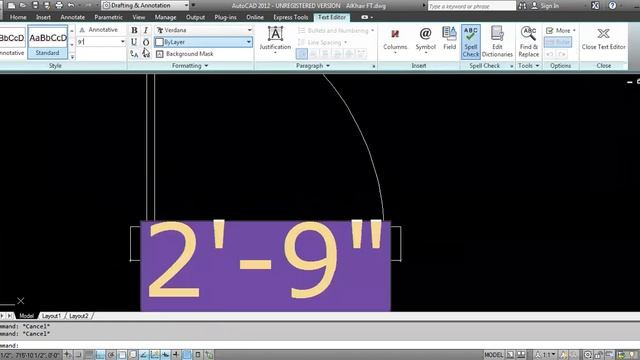The height and width of the screenshot is (360, 640).
Task: Open the Home ribbon tab
Action: pyautogui.click(x=18, y=17)
